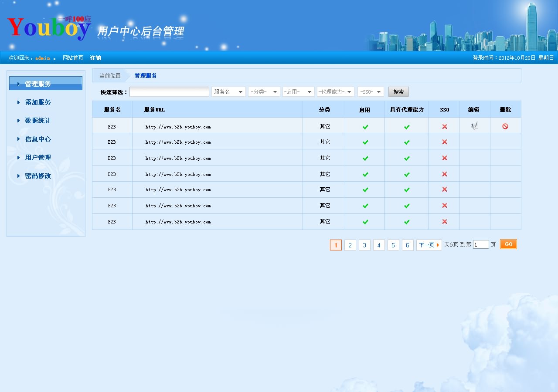Click the SSO column header

point(444,110)
